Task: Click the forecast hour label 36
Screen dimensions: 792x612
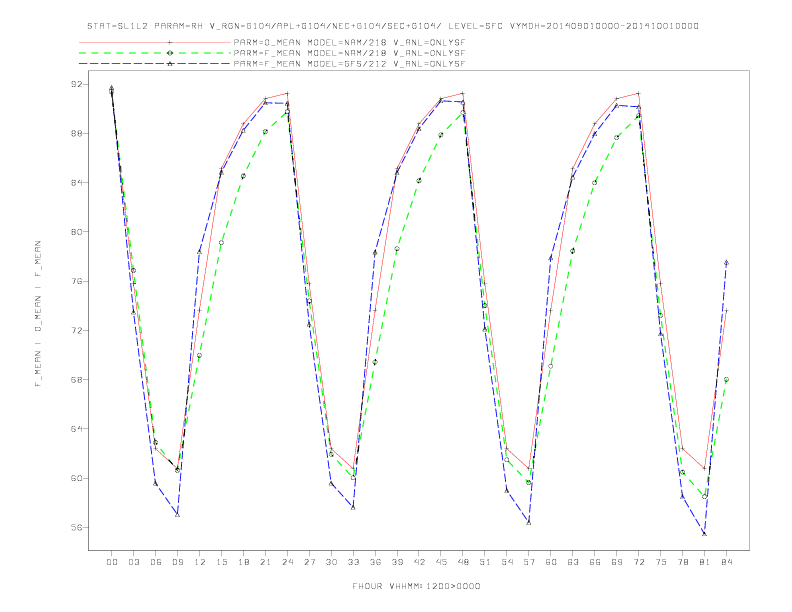Action: tap(375, 562)
